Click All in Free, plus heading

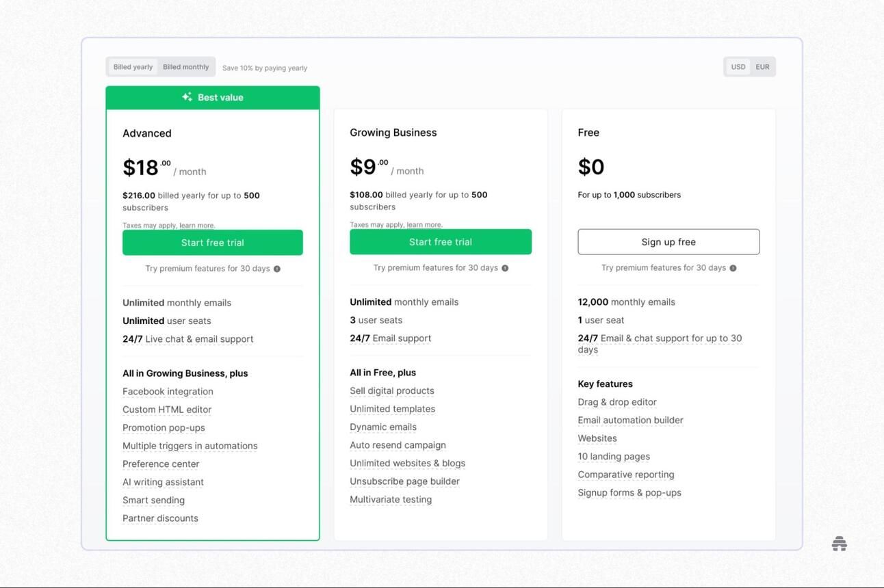[x=383, y=373]
